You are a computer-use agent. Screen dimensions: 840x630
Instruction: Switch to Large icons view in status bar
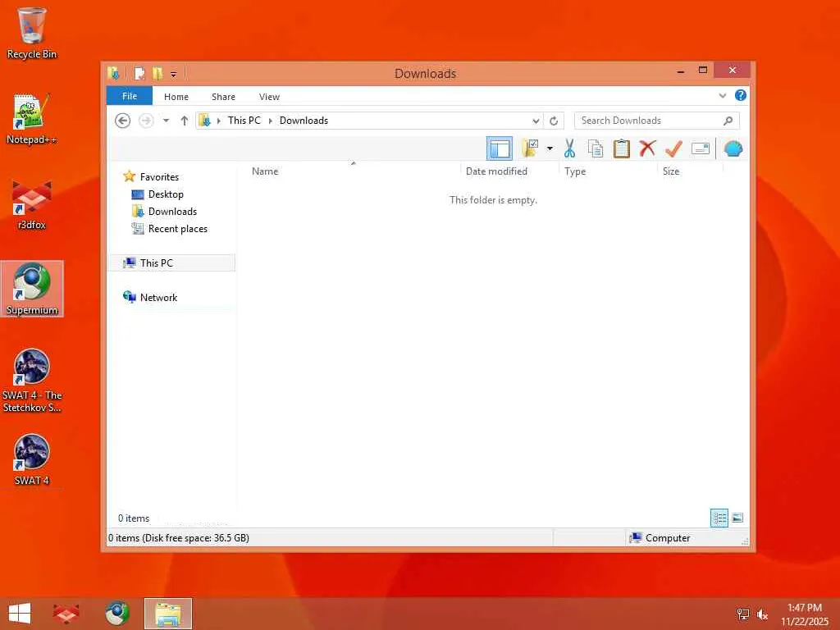(737, 518)
